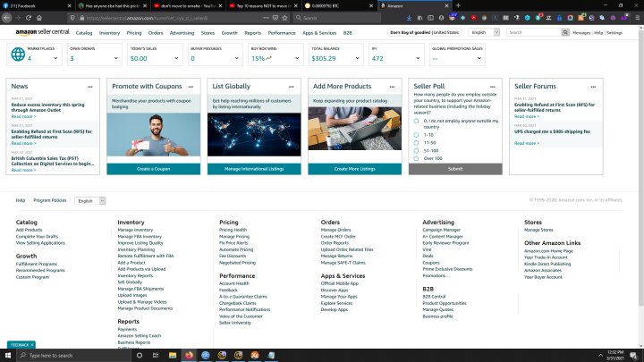Image resolution: width=644 pixels, height=362 pixels.
Task: Bookmark this page with the star icon
Action: [284, 18]
